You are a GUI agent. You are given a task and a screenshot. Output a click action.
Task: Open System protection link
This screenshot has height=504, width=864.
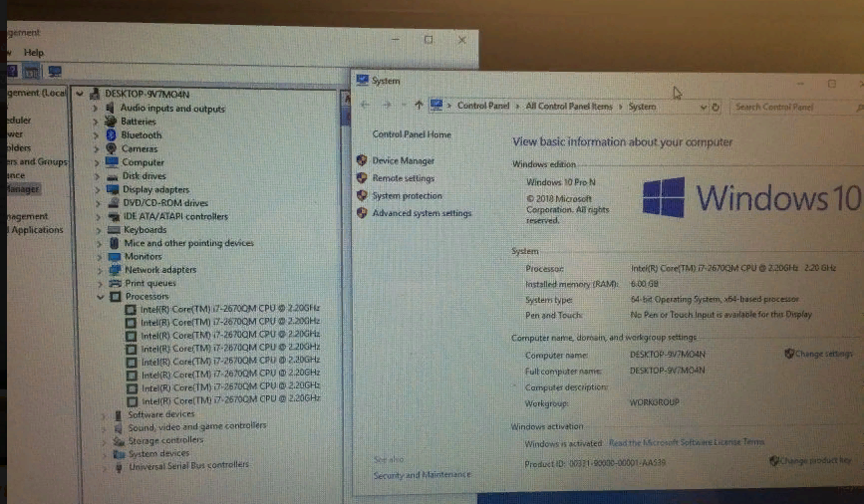pyautogui.click(x=407, y=195)
